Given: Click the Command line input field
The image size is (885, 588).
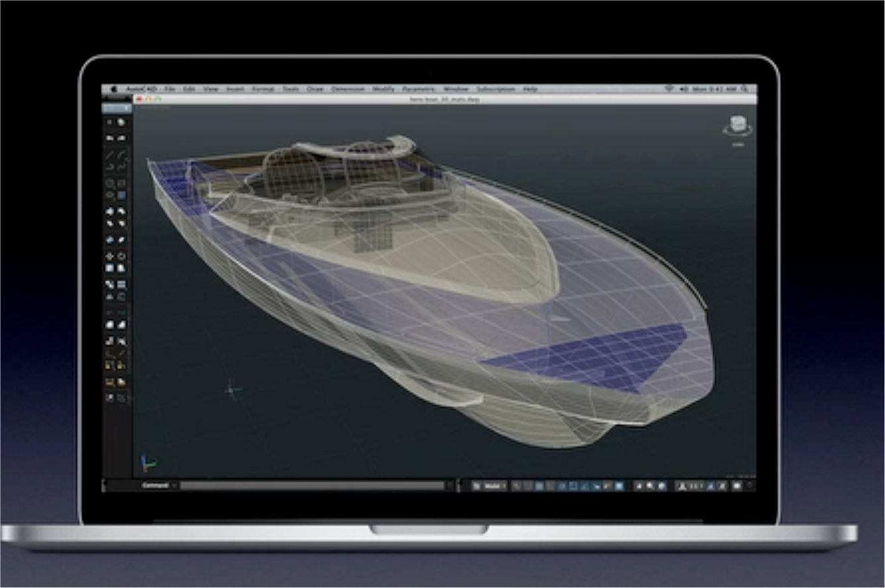Looking at the screenshot, I should pos(312,486).
